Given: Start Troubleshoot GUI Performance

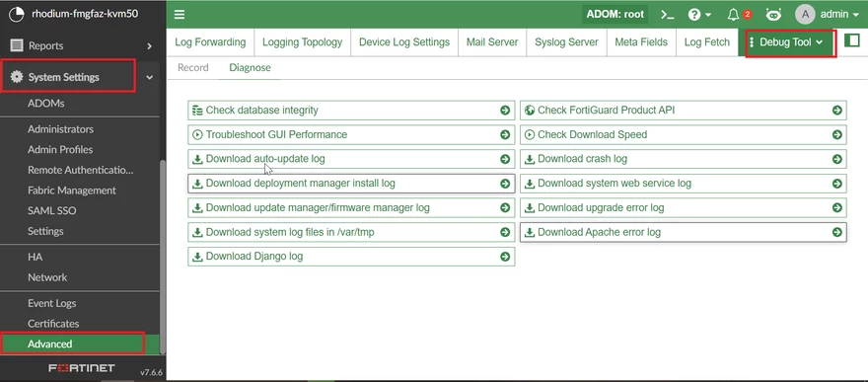Looking at the screenshot, I should click(x=351, y=134).
